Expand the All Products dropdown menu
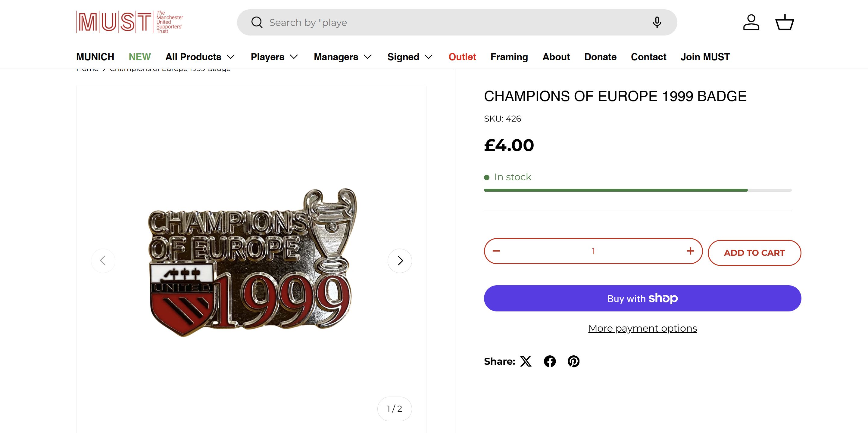868x433 pixels. pyautogui.click(x=200, y=57)
